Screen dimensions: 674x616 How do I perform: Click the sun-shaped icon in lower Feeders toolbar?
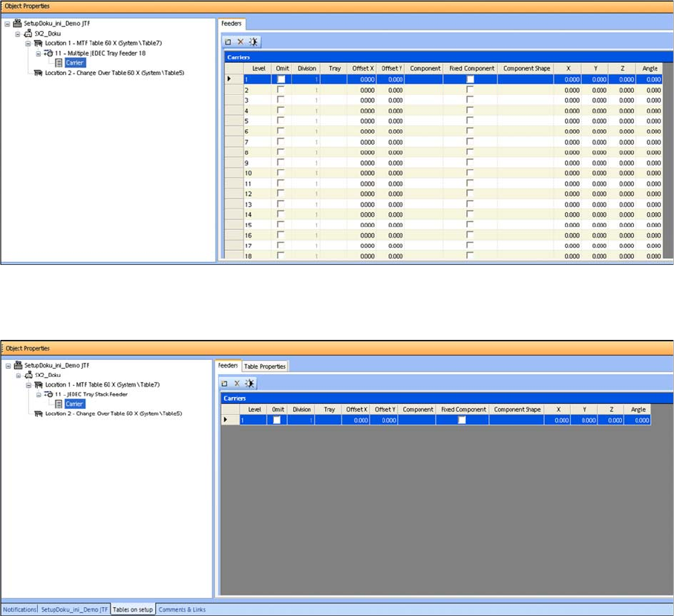tap(250, 383)
